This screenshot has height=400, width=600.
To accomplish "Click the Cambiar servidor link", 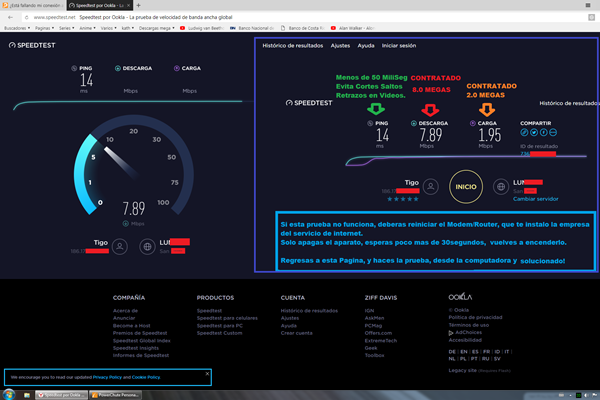I will pyautogui.click(x=535, y=199).
